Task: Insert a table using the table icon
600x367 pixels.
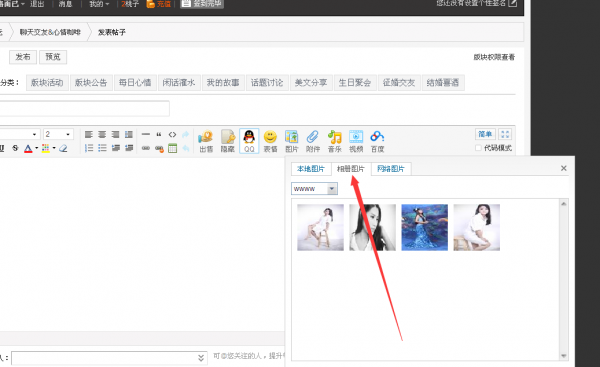Action: coord(173,148)
